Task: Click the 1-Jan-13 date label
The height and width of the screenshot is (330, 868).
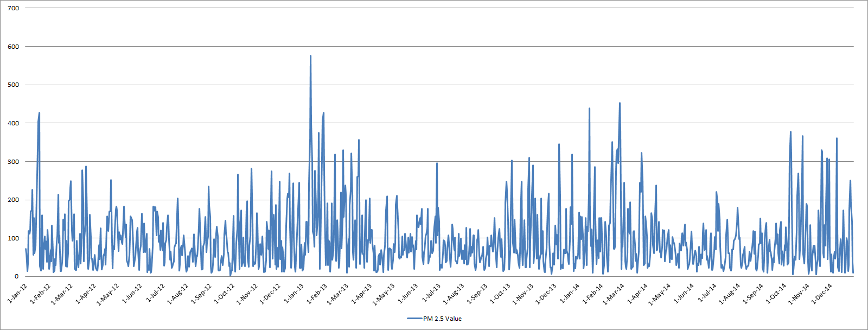Action: pyautogui.click(x=293, y=293)
